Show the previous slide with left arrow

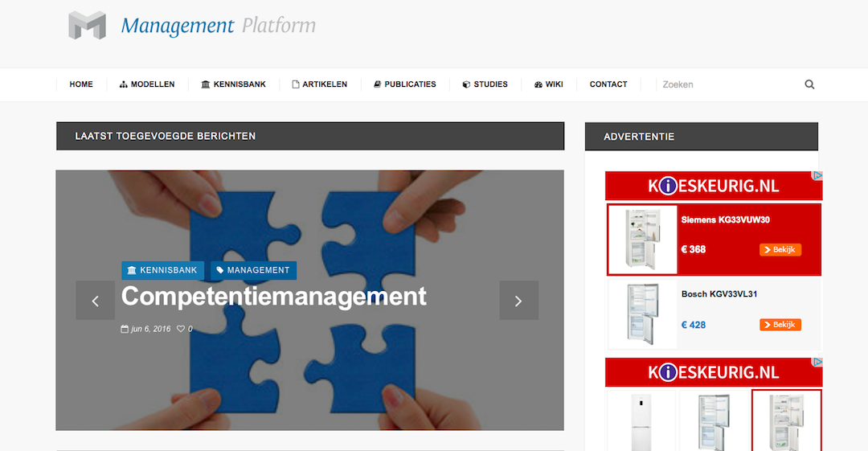tap(95, 301)
